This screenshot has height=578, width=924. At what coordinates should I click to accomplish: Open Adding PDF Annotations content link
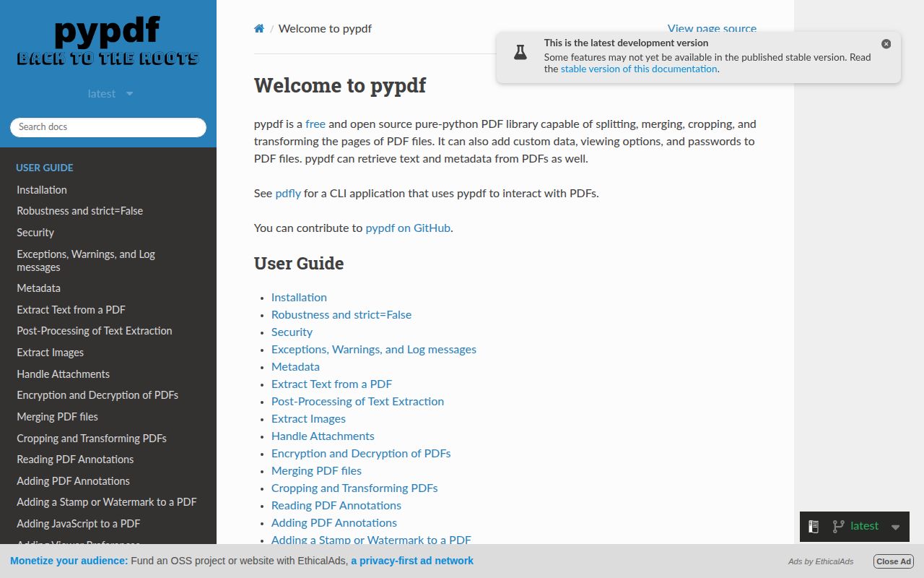pyautogui.click(x=334, y=523)
